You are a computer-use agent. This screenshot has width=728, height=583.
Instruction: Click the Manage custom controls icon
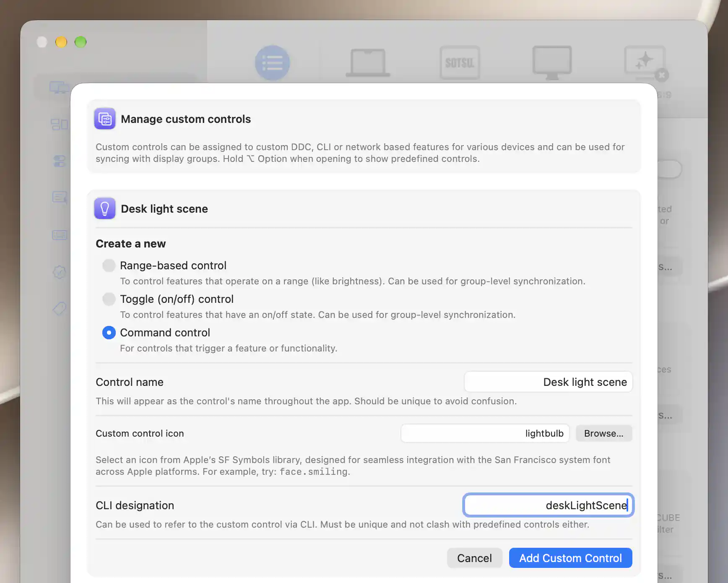pyautogui.click(x=105, y=119)
